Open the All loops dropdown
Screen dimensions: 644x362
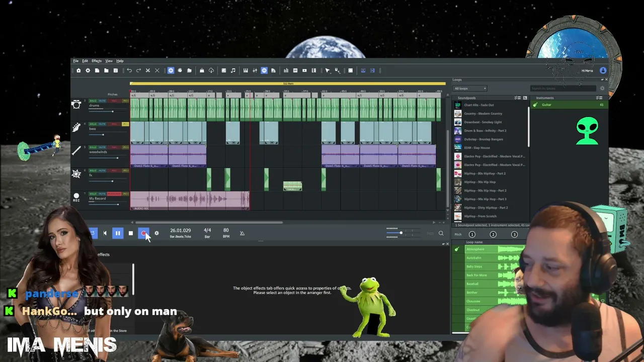pyautogui.click(x=470, y=88)
